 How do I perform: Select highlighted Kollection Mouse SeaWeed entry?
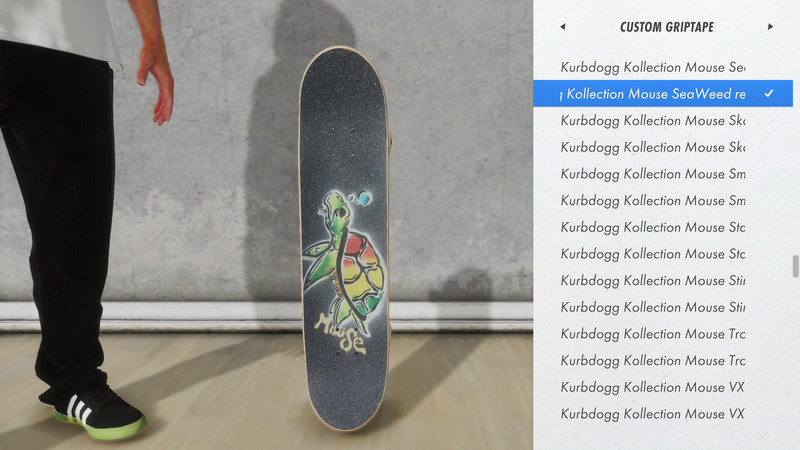[x=663, y=93]
